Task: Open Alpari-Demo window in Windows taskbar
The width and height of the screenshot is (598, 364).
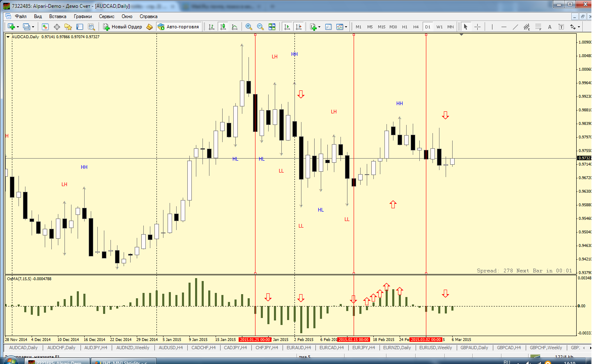Action: [x=57, y=362]
